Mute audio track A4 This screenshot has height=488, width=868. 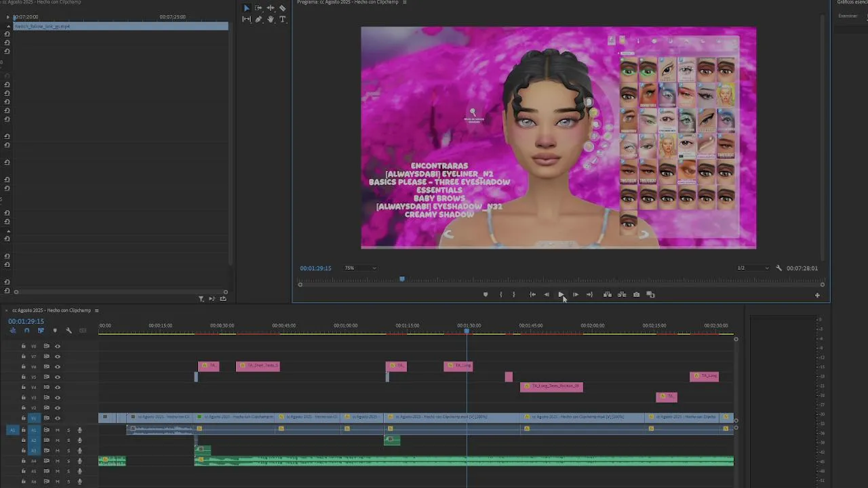57,461
